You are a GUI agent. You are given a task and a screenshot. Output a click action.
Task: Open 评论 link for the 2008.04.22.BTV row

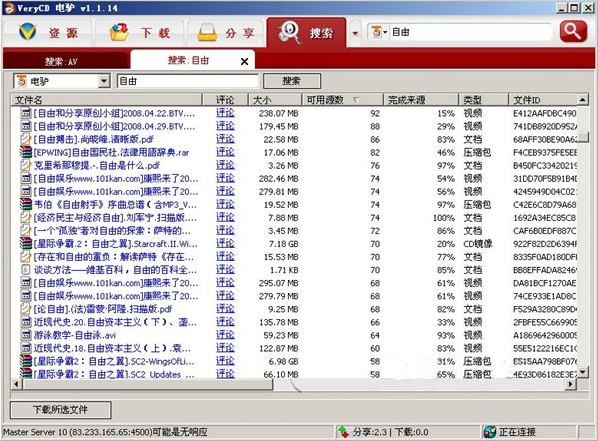tap(225, 113)
